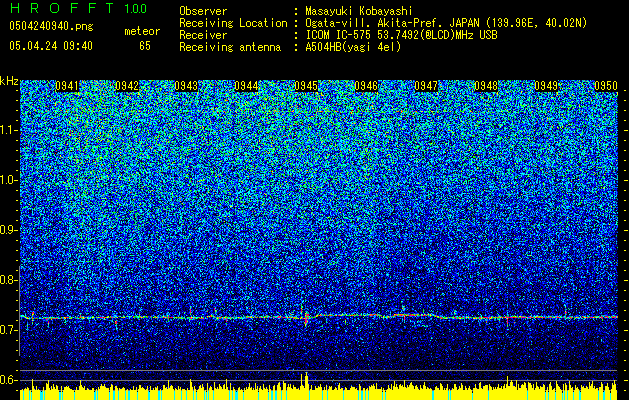The image size is (629, 400).
Task: Click the 0.6 kHz axis label
Action: click(x=8, y=380)
